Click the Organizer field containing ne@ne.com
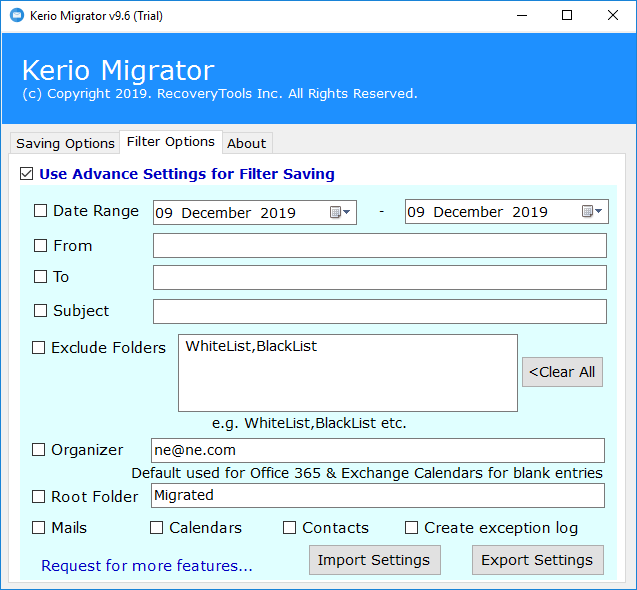This screenshot has height=590, width=637. tap(378, 450)
